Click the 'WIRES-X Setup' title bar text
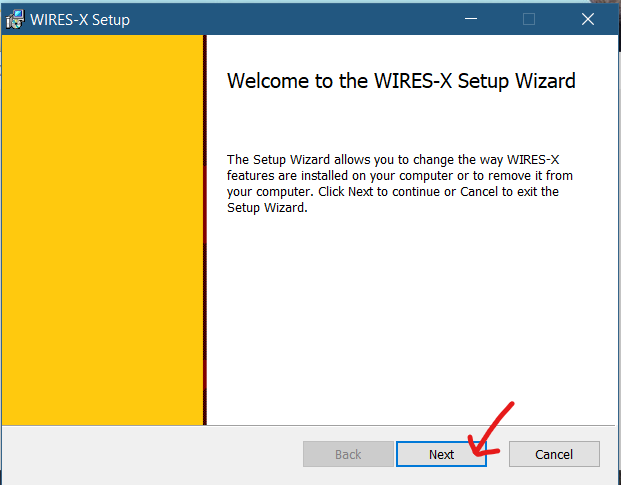Image resolution: width=621 pixels, height=485 pixels. (80, 20)
